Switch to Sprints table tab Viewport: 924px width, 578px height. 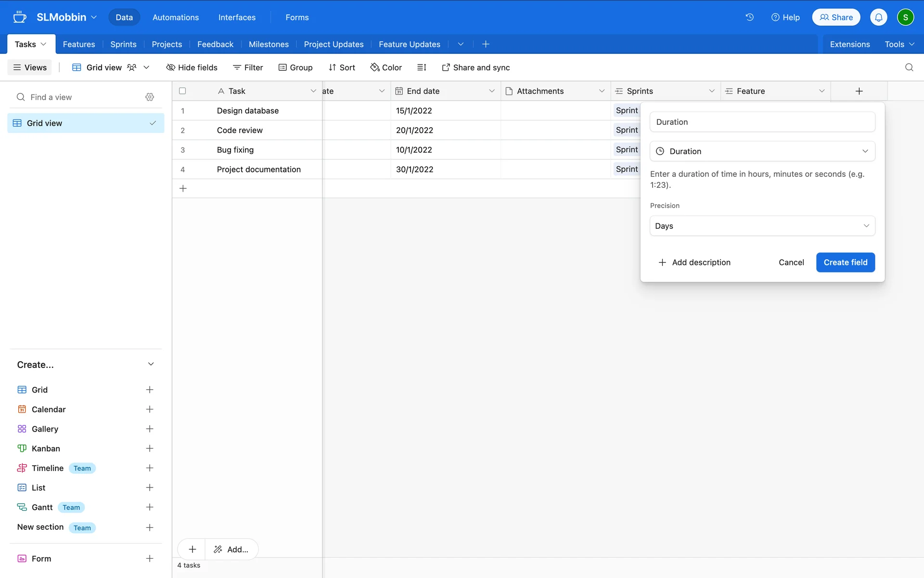[x=123, y=44]
